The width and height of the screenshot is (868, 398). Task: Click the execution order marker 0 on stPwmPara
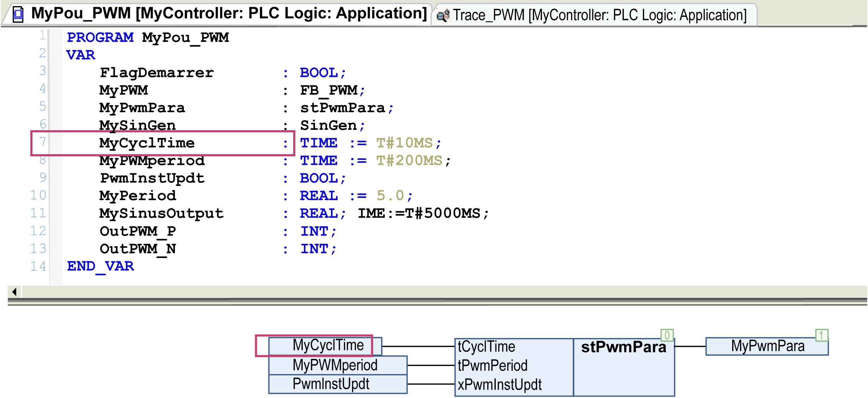tap(667, 335)
